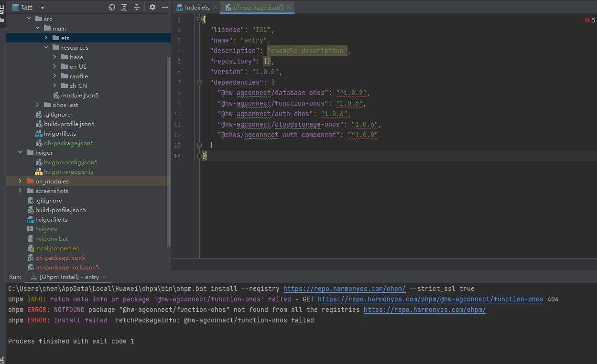This screenshot has width=597, height=364.
Task: Click the hvigor folder icon
Action: coord(30,152)
